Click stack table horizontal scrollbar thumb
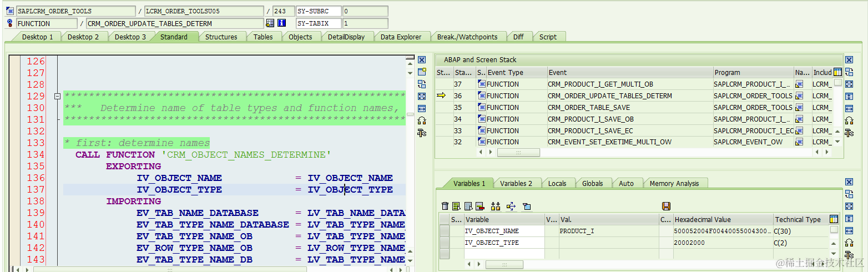Viewport: 868px width, 272px height. [x=518, y=152]
